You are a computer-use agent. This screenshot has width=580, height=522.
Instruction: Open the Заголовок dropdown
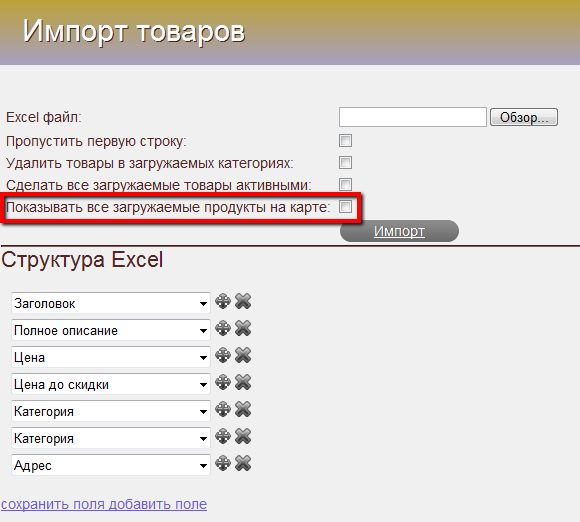[x=111, y=303]
